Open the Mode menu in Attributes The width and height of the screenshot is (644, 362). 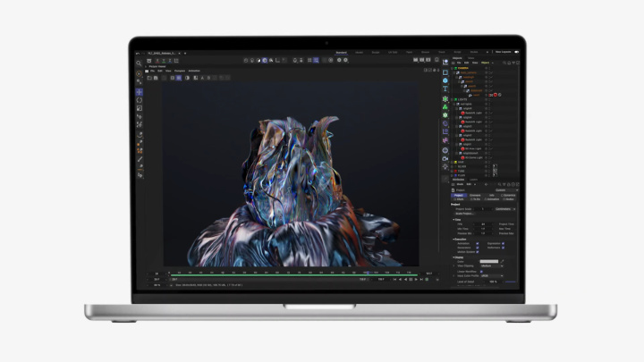tap(460, 184)
